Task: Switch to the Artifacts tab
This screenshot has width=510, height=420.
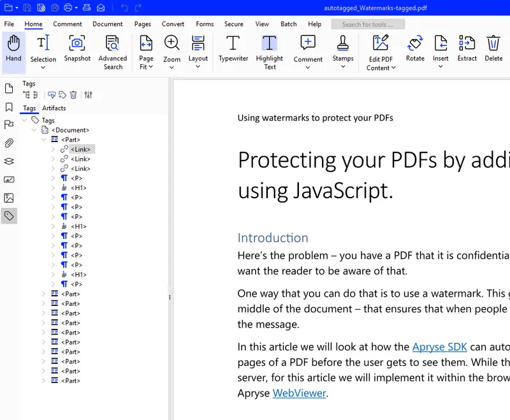Action: 54,108
